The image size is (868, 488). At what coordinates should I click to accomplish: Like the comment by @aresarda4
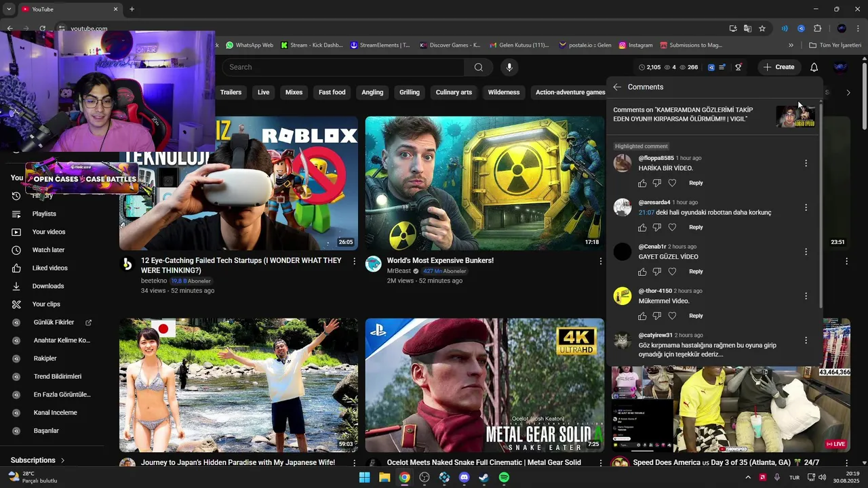[642, 227]
